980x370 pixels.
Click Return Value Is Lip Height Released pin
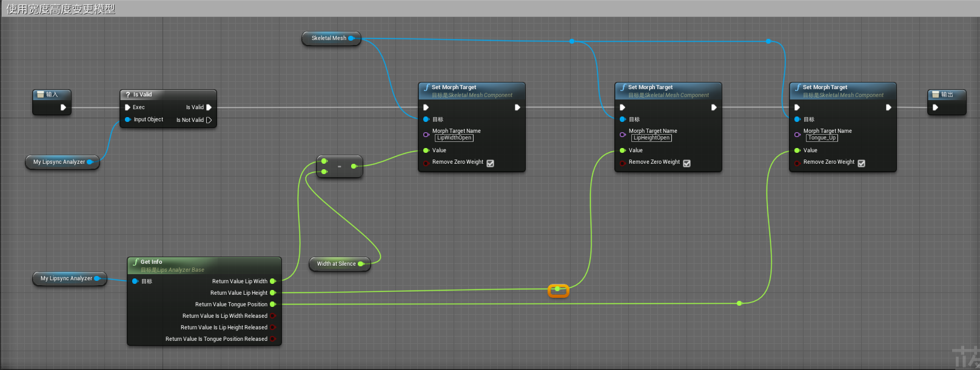click(x=273, y=327)
